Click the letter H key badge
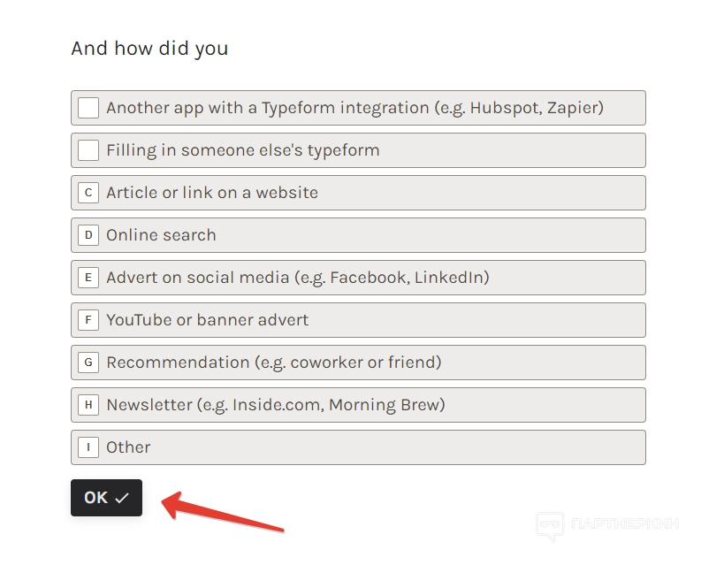Screen dimensions: 724x588 [x=88, y=405]
